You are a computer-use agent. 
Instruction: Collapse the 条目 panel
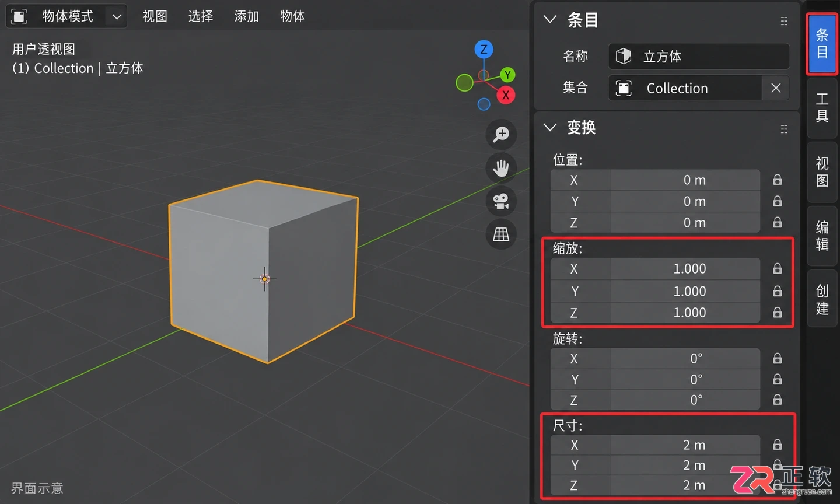pos(549,20)
